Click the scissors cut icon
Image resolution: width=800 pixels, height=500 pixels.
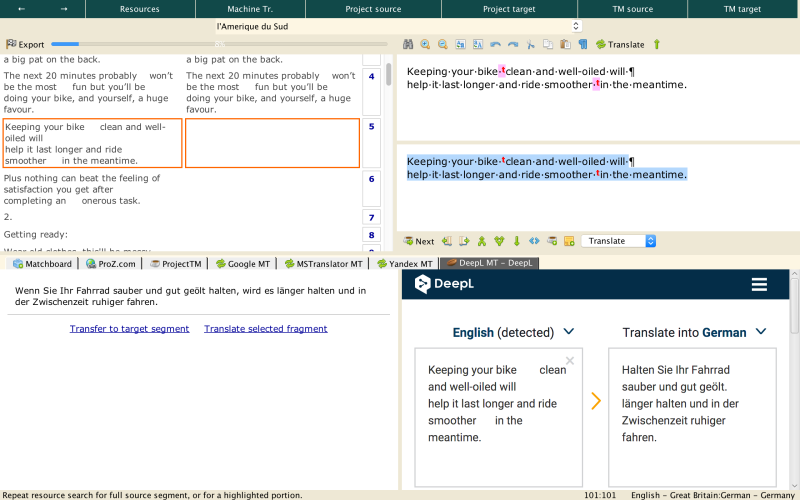pos(531,44)
